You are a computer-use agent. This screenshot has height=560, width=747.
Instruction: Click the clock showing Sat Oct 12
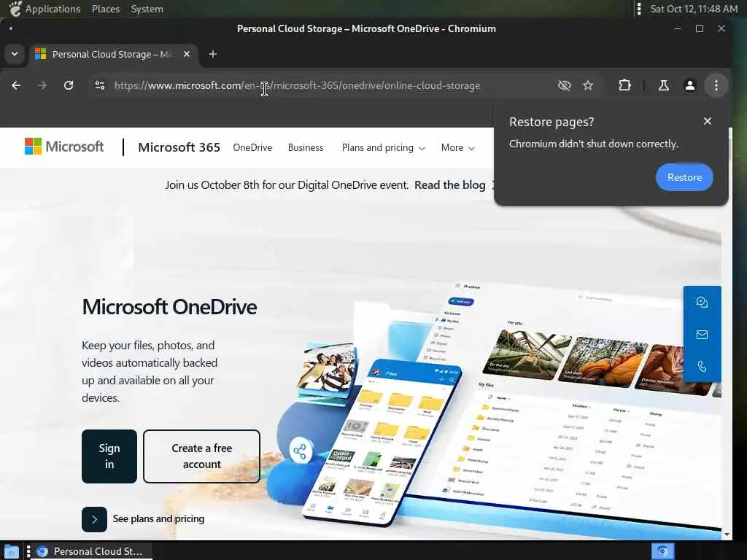pyautogui.click(x=694, y=9)
